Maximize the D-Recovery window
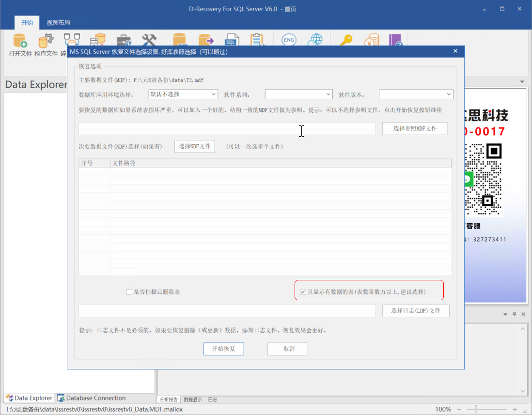This screenshot has height=415, width=532. (502, 9)
